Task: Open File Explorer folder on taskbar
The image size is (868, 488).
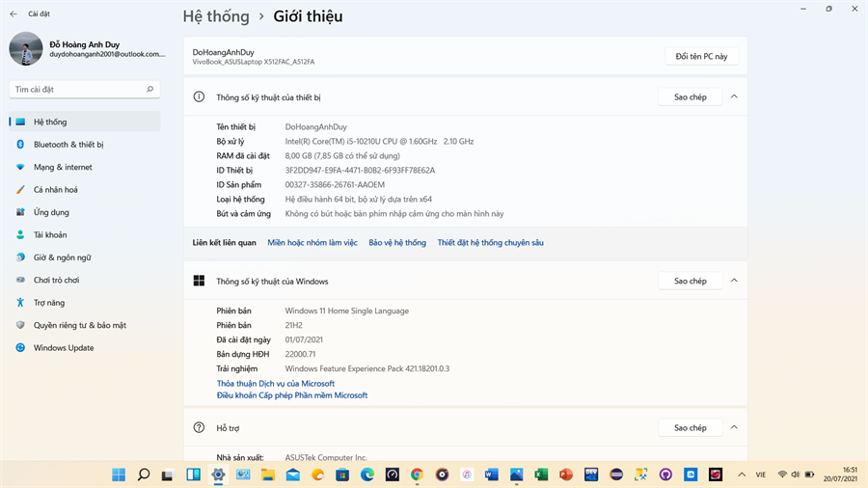Action: 268,474
